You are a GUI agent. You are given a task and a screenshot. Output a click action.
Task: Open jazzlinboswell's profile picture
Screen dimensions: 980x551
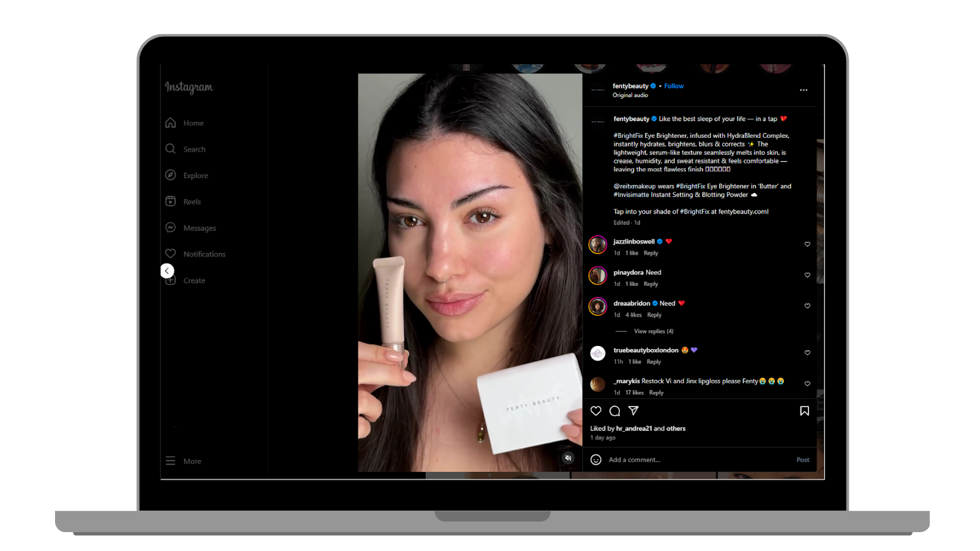point(598,245)
